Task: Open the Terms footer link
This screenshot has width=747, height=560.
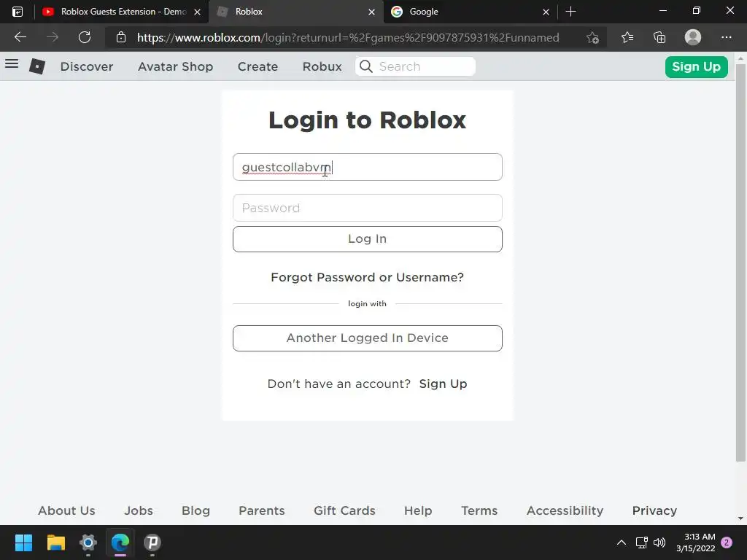Action: click(479, 510)
